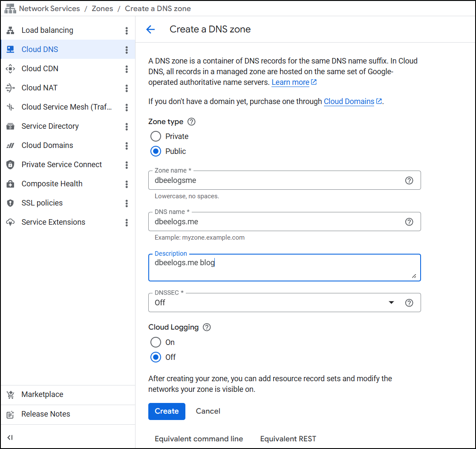Screen dimensions: 476x449
Task: Open the three-dot menu beside Cloud CDN
Action: click(x=127, y=69)
